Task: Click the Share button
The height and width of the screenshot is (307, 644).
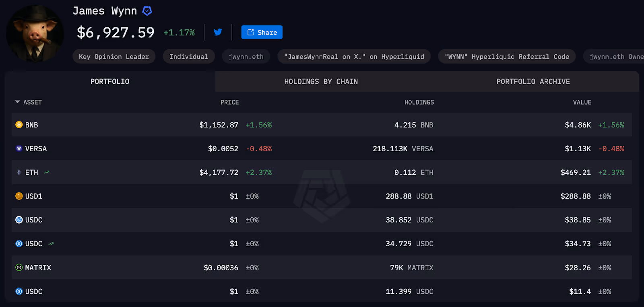Action: tap(262, 32)
